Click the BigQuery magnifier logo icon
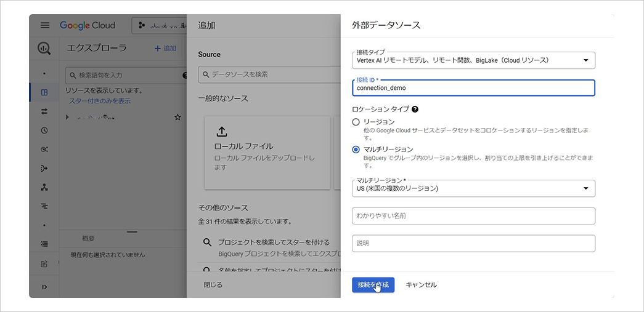 (44, 49)
